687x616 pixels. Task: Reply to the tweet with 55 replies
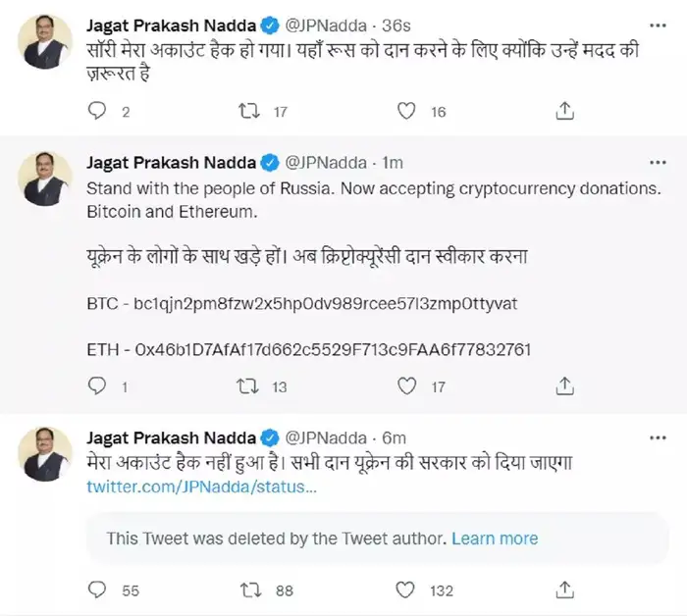point(96,590)
